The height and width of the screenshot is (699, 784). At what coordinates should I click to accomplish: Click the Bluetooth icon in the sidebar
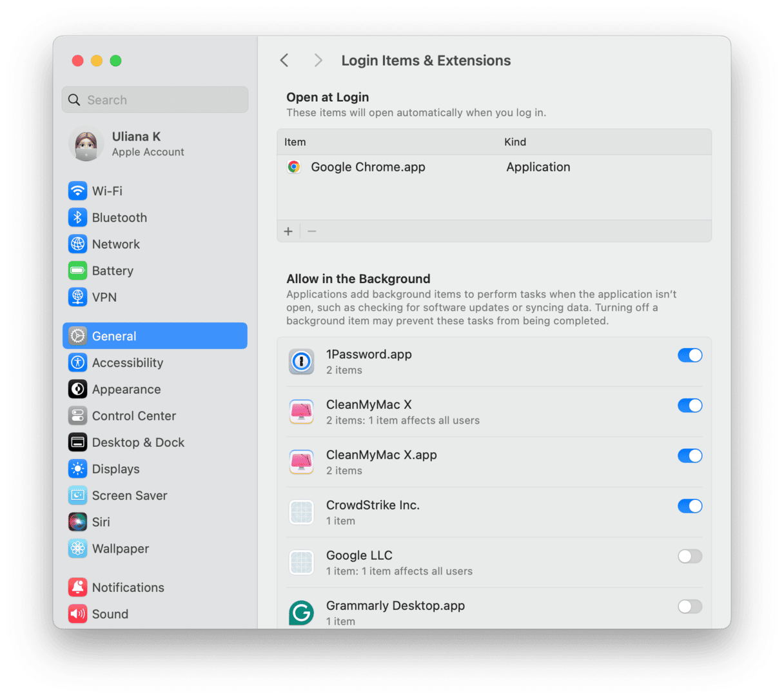tap(77, 217)
